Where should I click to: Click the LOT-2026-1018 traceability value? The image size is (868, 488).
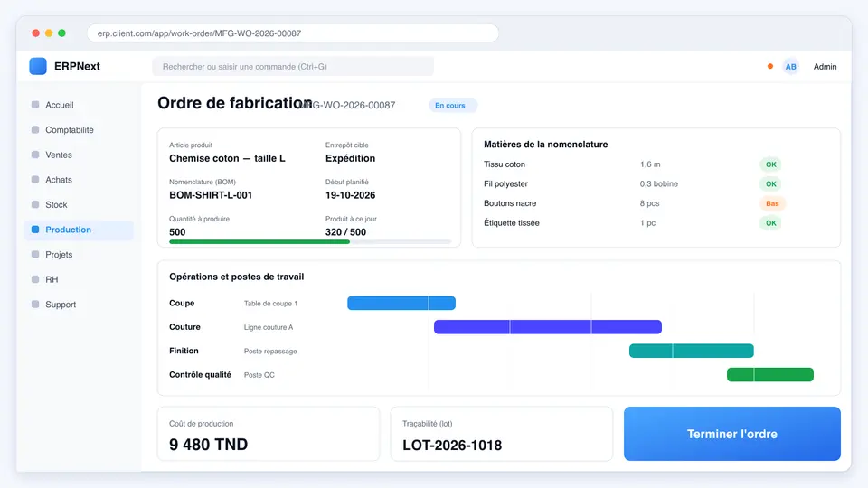coord(452,445)
